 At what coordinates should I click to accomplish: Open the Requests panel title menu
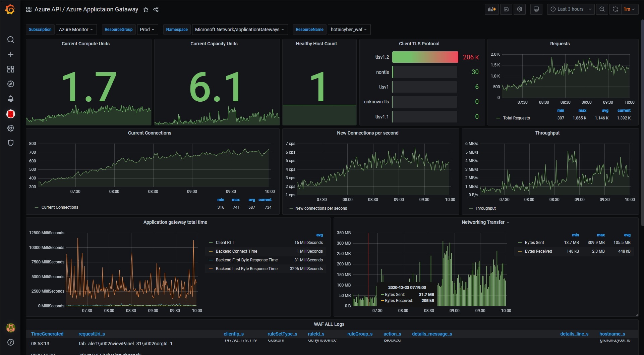point(560,44)
